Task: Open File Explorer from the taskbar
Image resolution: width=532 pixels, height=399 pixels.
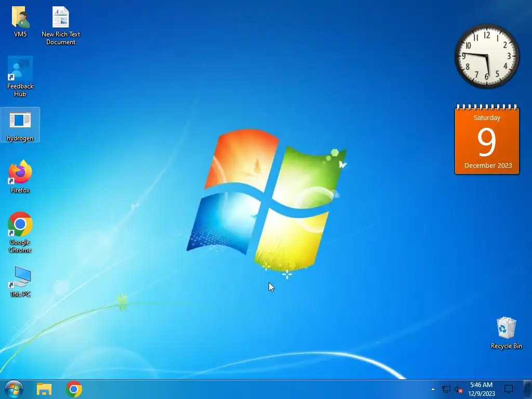Action: click(x=44, y=390)
